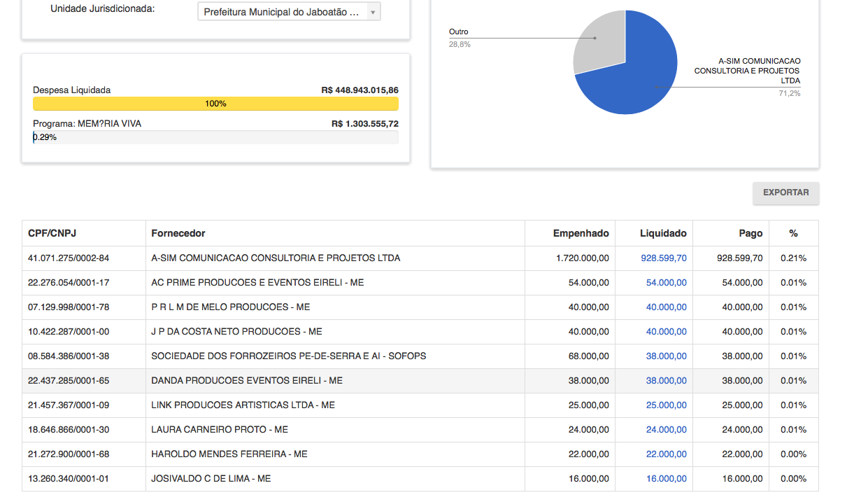Click supplier SOCIEDADE DOS FORROZEIROS PE-DE-SERRA

(x=288, y=356)
